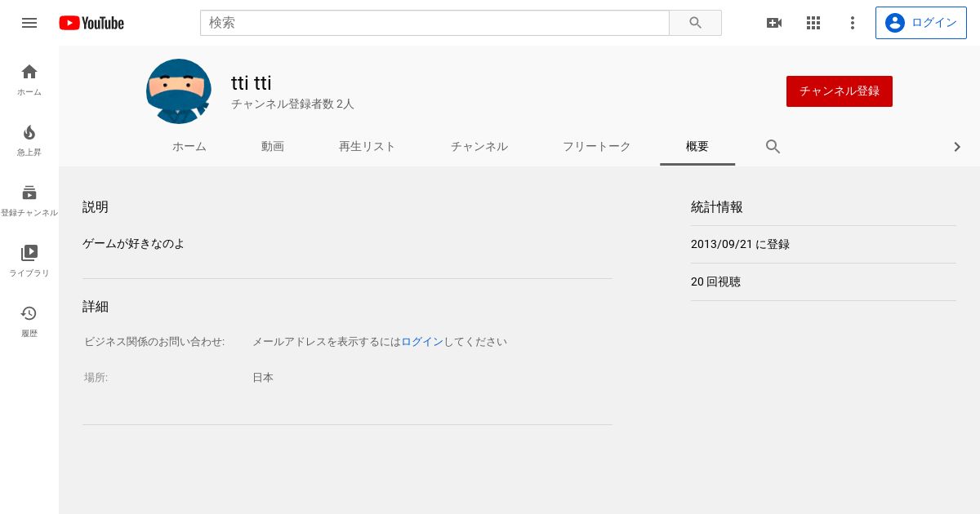Click the ゲームが好きなのよ description

(133, 243)
